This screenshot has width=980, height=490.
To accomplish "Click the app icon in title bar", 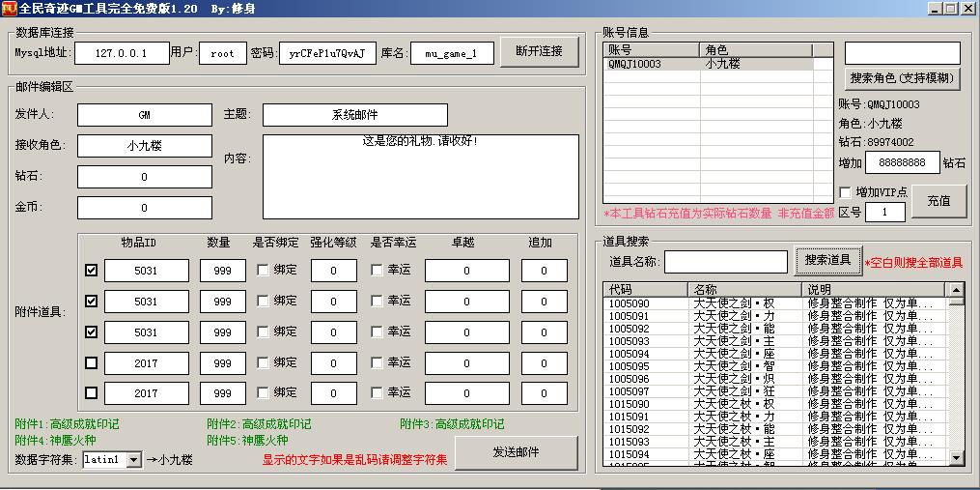I will click(9, 9).
